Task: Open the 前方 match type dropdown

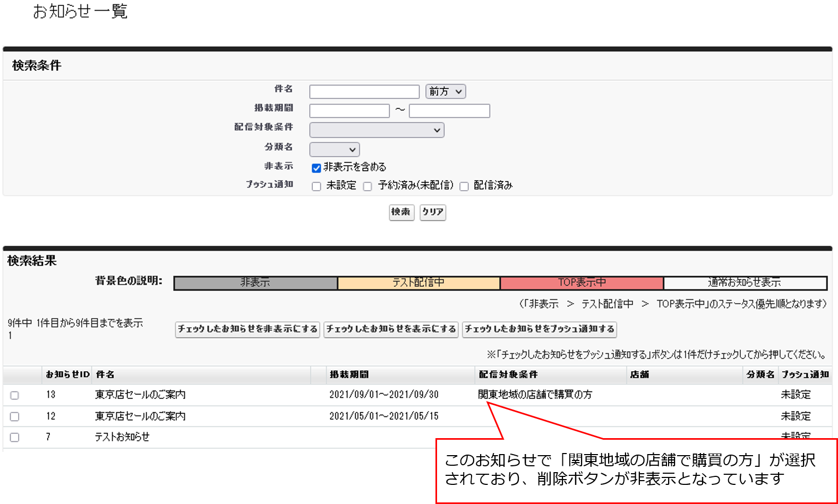Action: point(446,91)
